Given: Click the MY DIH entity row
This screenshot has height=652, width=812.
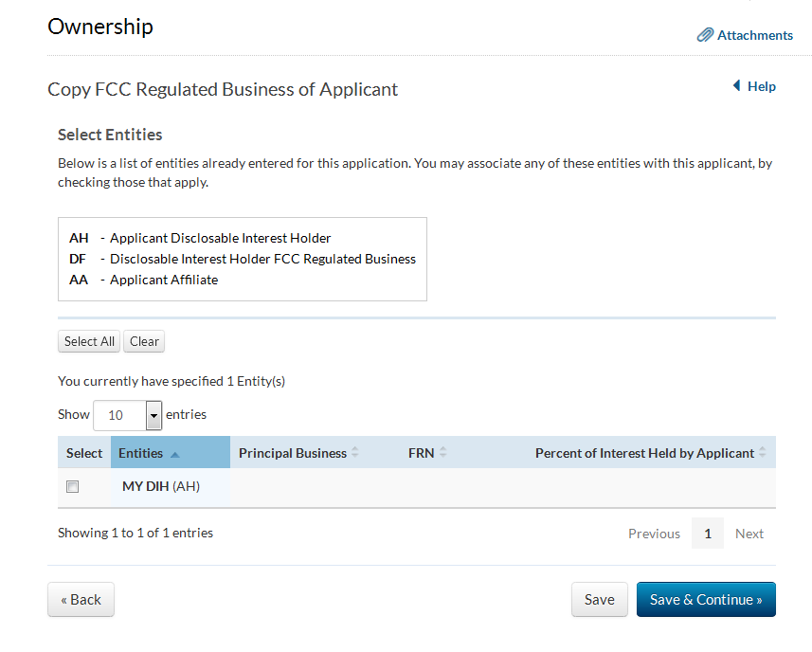Looking at the screenshot, I should tap(161, 487).
